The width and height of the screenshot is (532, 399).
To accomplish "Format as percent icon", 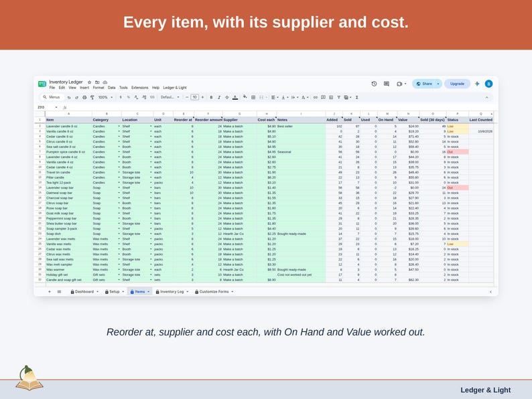I will coord(128,97).
